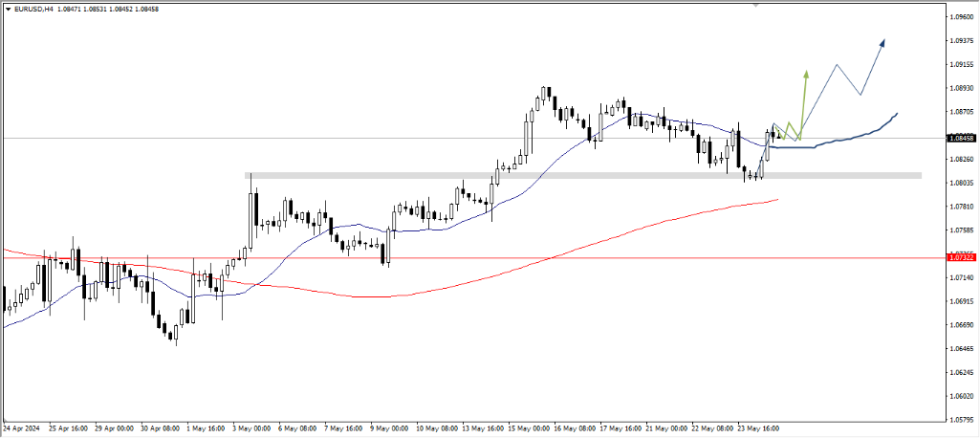
Task: Click the 24 Apr 2024 date label
Action: [x=23, y=428]
